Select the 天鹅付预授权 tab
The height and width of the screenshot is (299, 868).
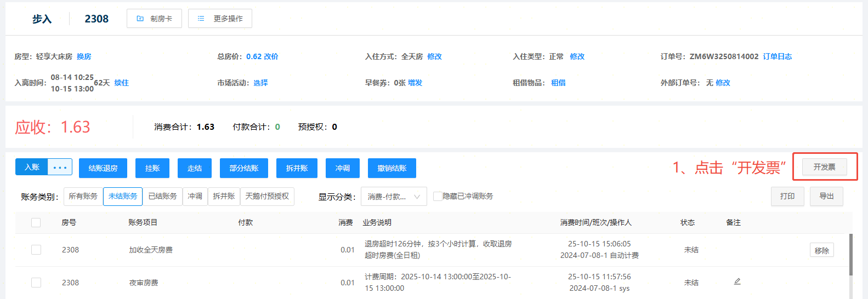[x=267, y=196]
